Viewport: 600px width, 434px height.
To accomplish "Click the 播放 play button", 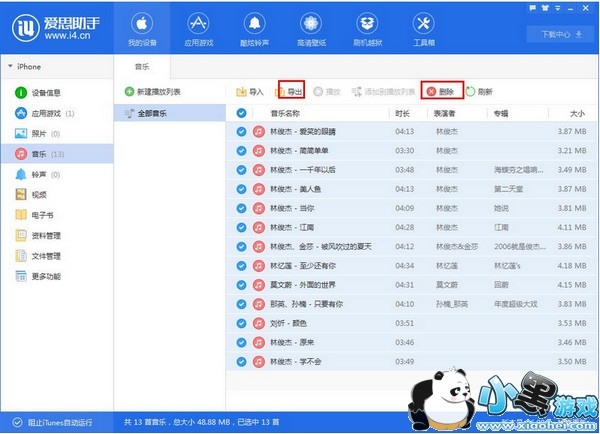I will tap(327, 92).
